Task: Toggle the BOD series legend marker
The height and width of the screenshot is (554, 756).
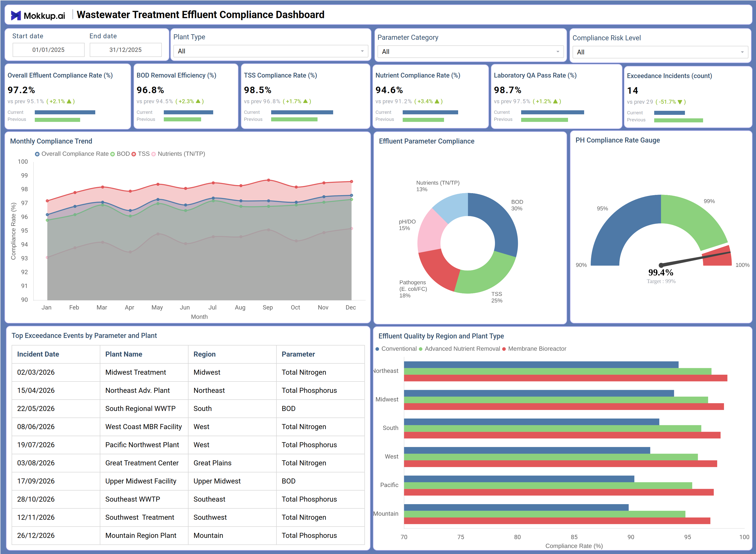Action: click(x=113, y=154)
